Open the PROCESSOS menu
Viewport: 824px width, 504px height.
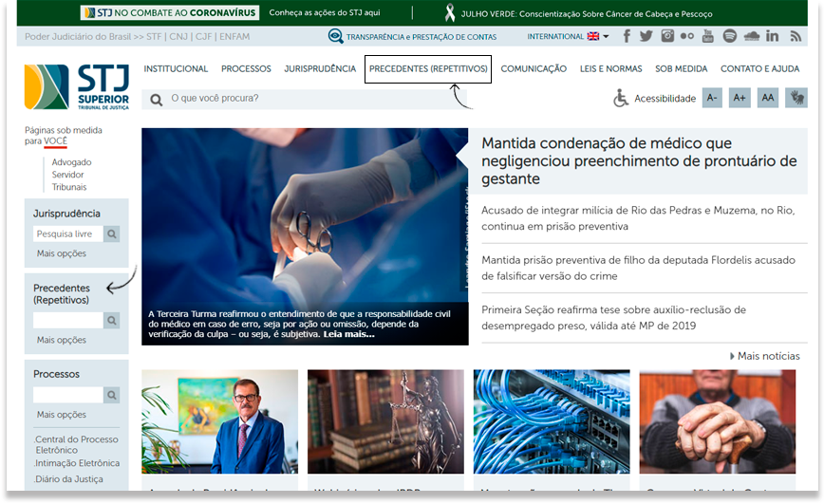(x=246, y=69)
